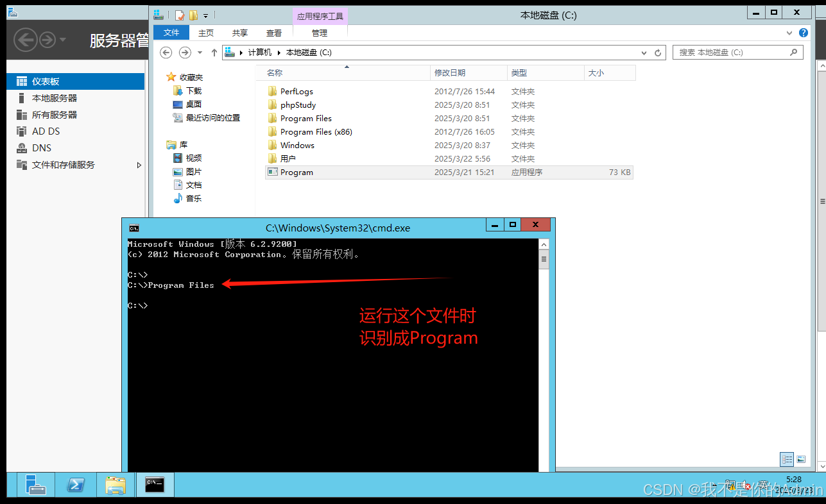The width and height of the screenshot is (826, 504).
Task: Expand 文件和存储服务 in Server Manager sidebar
Action: coord(139,165)
